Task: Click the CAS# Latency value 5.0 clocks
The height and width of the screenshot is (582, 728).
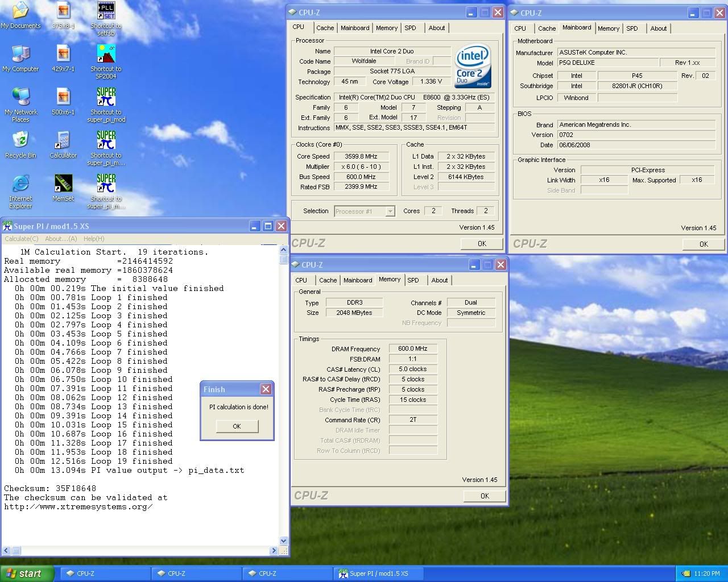Action: click(x=413, y=369)
